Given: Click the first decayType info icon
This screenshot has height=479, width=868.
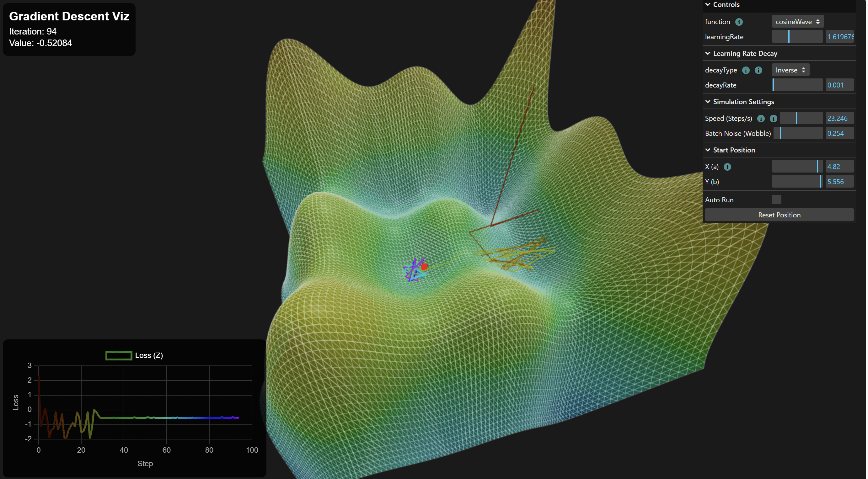Looking at the screenshot, I should tap(747, 70).
